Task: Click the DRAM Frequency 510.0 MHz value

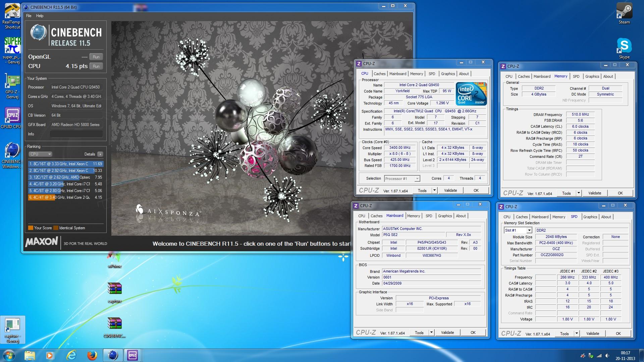Action: coord(580,115)
